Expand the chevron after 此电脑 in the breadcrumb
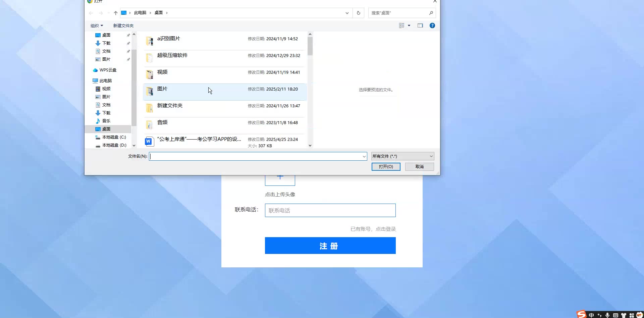This screenshot has height=318, width=644. [150, 13]
